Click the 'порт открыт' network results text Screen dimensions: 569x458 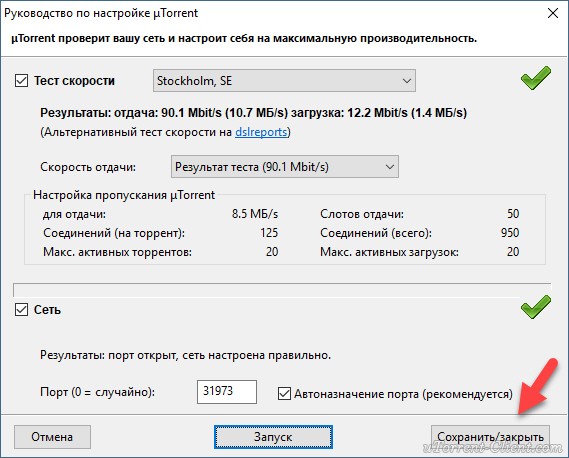tap(185, 355)
